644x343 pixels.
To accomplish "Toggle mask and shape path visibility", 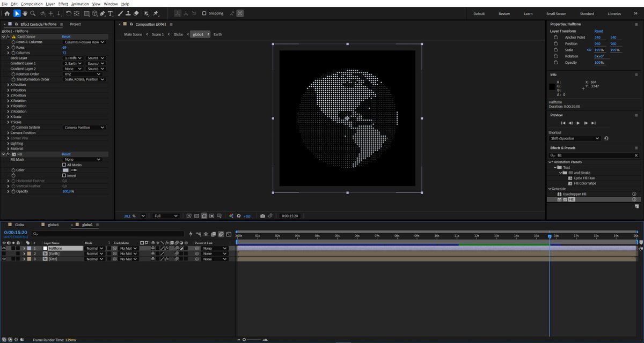I will [204, 216].
